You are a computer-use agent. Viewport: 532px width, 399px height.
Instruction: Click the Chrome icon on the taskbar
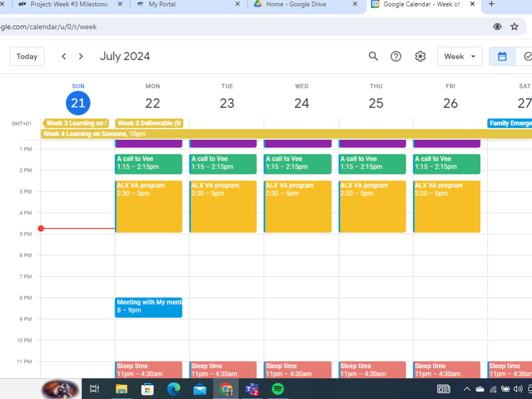tap(226, 389)
